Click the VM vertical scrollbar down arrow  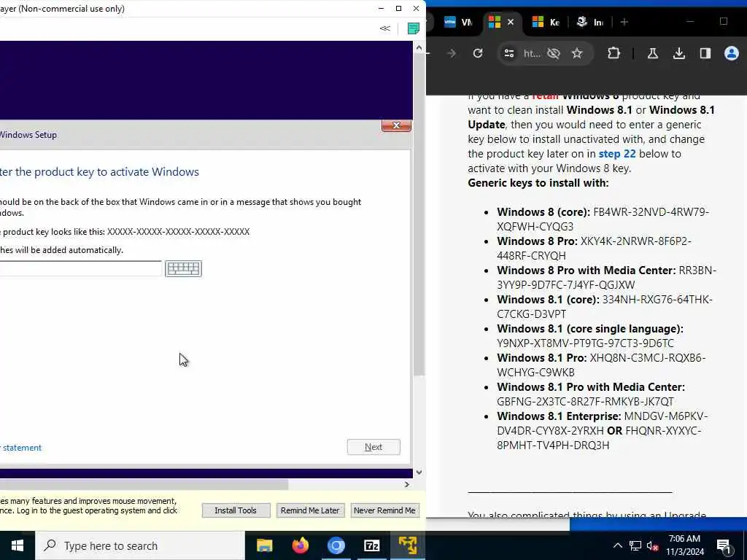click(x=419, y=472)
